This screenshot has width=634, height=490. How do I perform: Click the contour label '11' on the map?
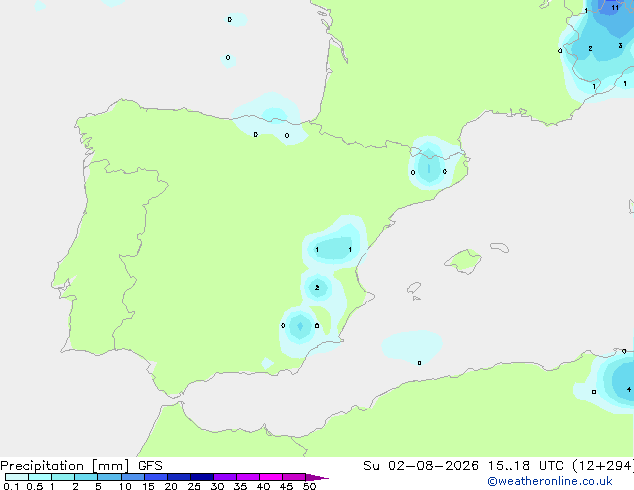tap(615, 8)
